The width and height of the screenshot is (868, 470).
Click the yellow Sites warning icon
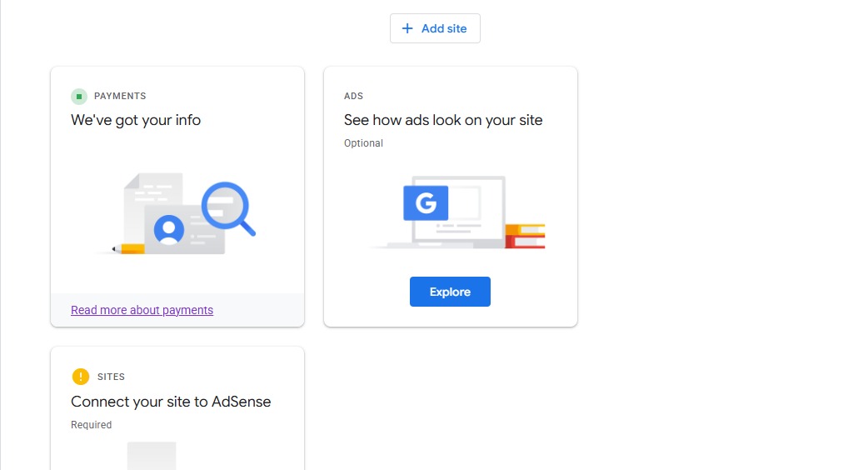pos(80,377)
